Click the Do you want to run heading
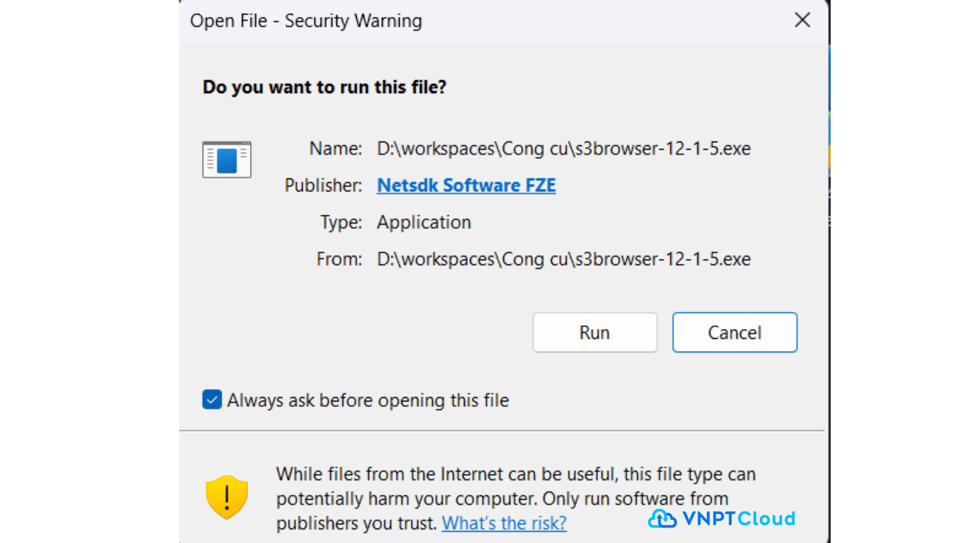The image size is (980, 543). pyautogui.click(x=324, y=87)
